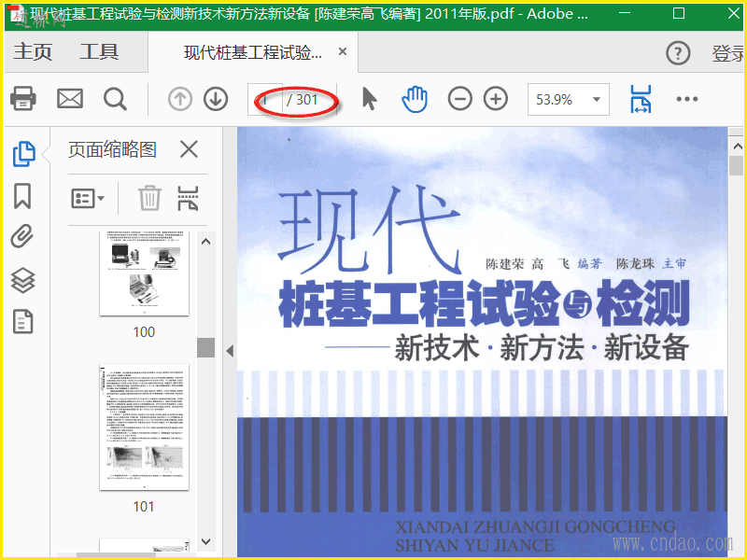This screenshot has width=747, height=560.
Task: Go to next page arrow
Action: coord(216,99)
